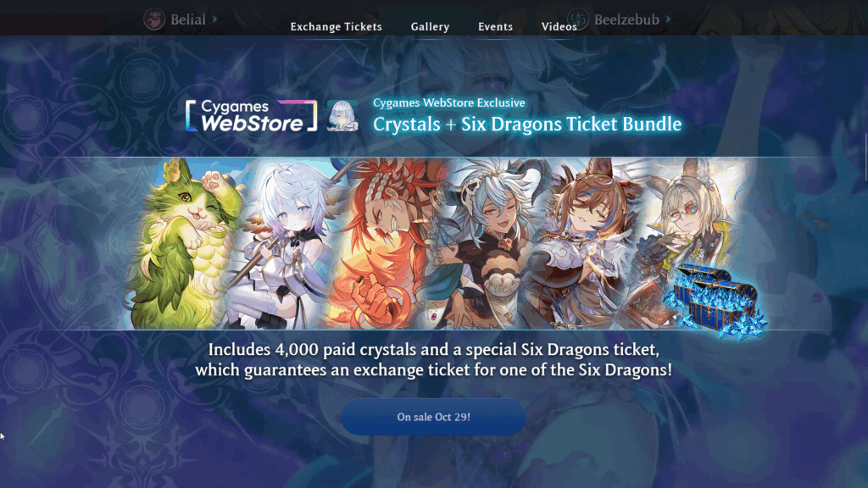The height and width of the screenshot is (488, 868).
Task: Select the white-haired girl dragon artwork
Action: [282, 243]
